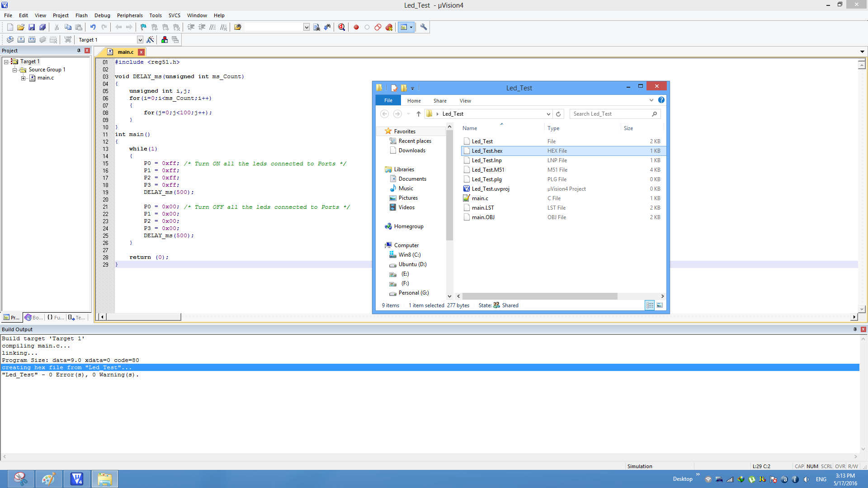Insert a bookmark with the flag icon
The width and height of the screenshot is (868, 488).
(143, 27)
